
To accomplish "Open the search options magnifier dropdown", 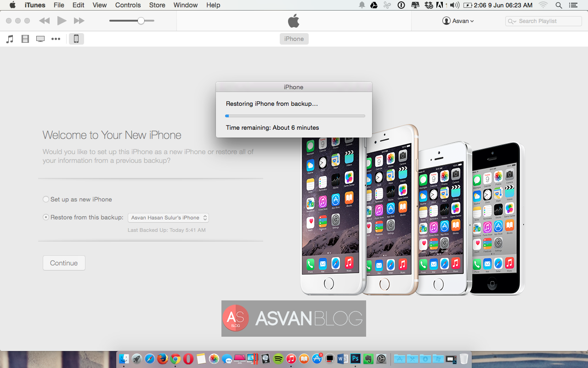I will [x=512, y=21].
